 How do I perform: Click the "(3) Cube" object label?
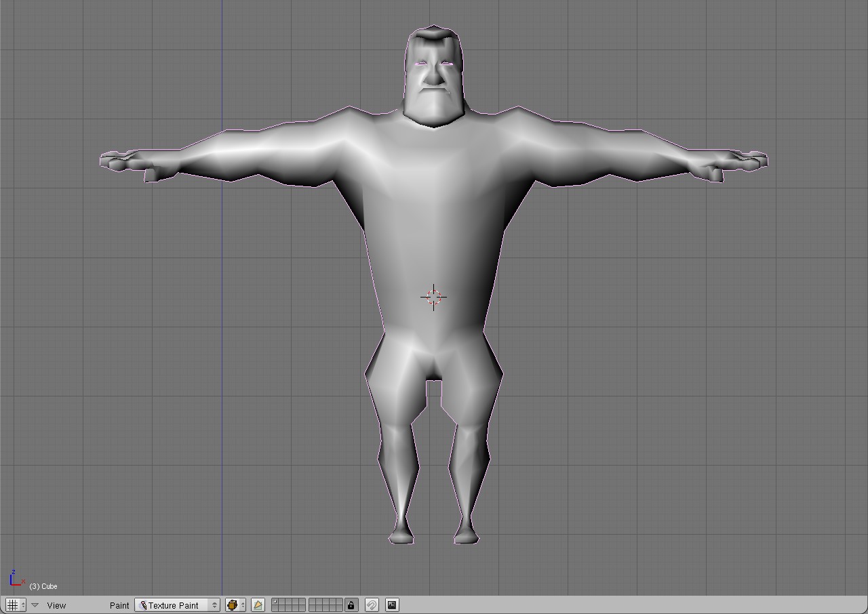(x=43, y=586)
